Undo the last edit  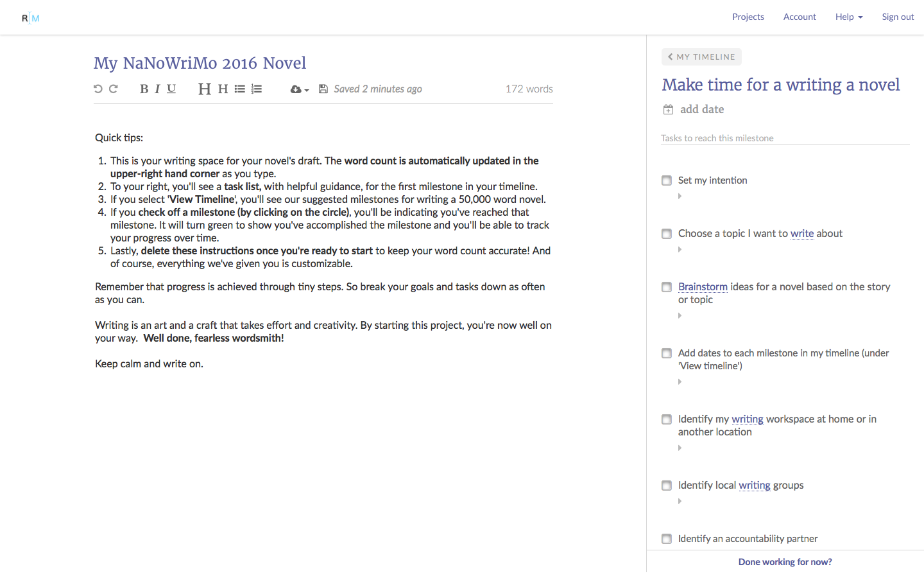coord(98,89)
